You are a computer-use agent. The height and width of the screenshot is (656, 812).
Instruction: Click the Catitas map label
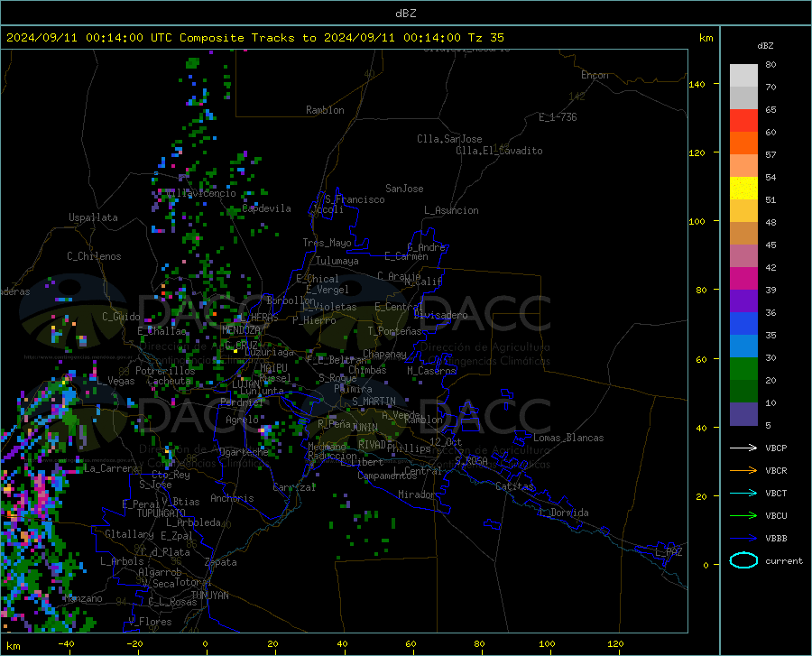(x=514, y=486)
